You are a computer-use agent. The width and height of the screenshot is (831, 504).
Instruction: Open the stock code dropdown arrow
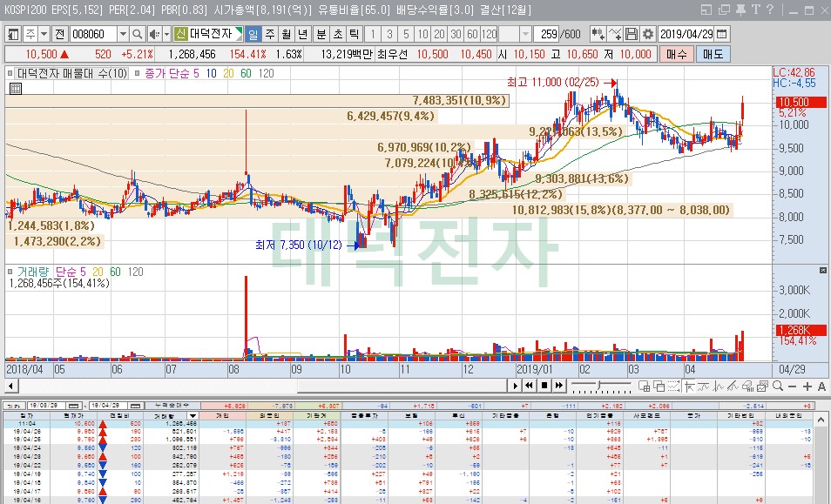click(123, 35)
